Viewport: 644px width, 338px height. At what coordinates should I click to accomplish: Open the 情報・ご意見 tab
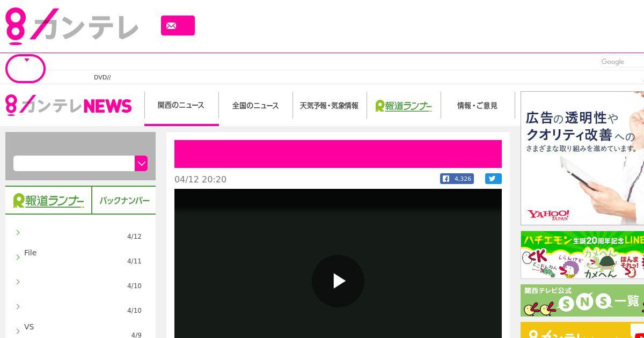tap(477, 106)
